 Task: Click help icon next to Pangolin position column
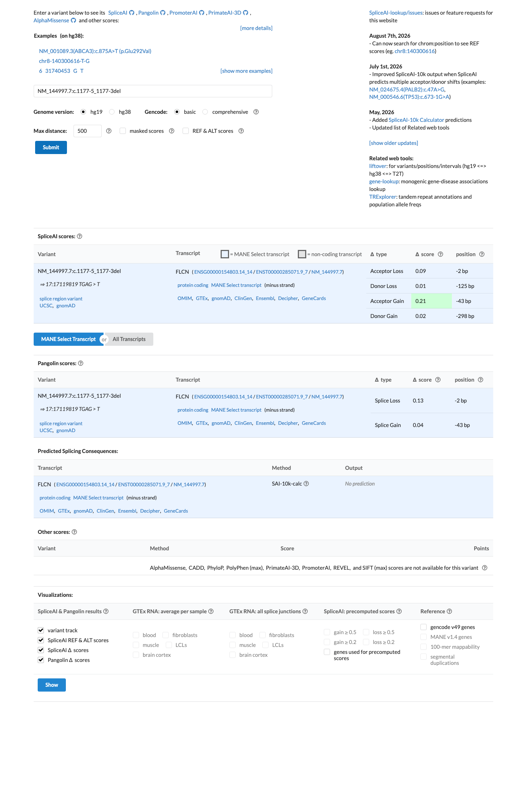[481, 380]
